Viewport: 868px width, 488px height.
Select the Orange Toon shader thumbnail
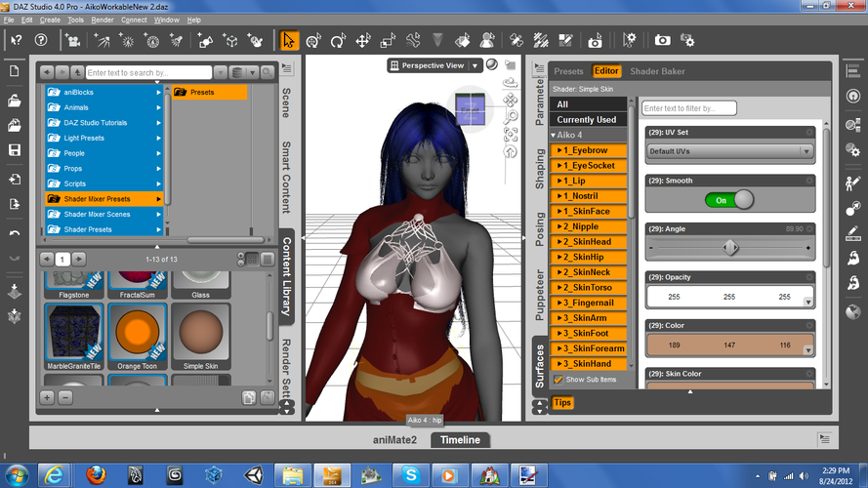137,337
